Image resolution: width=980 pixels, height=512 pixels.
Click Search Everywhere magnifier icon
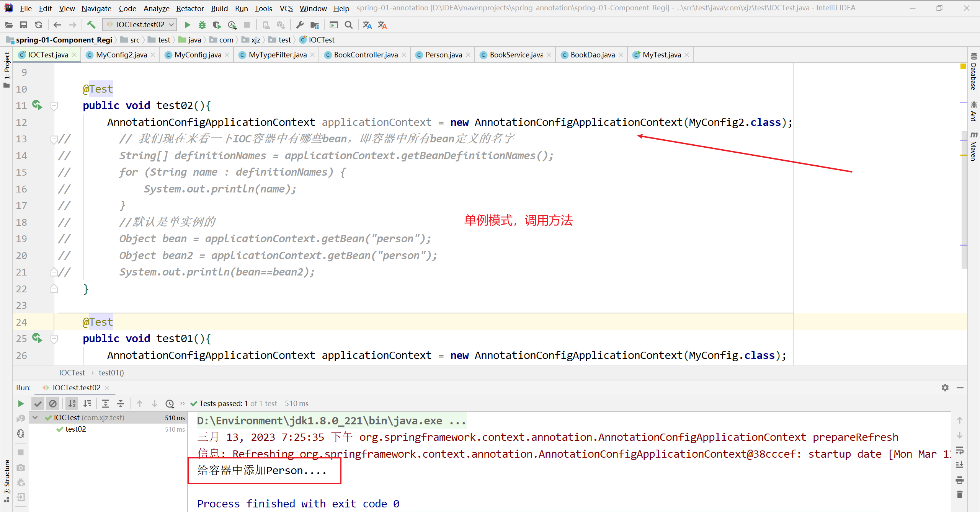point(349,25)
